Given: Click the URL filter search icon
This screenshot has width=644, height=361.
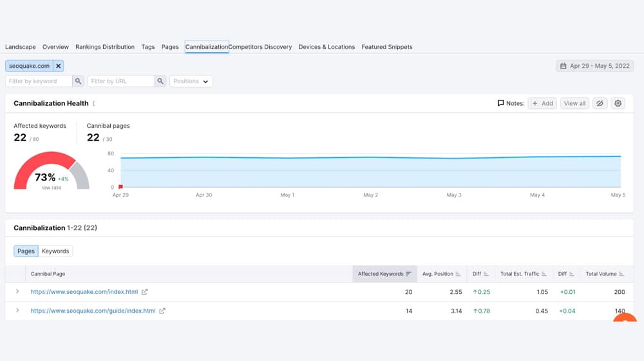Looking at the screenshot, I should [160, 81].
